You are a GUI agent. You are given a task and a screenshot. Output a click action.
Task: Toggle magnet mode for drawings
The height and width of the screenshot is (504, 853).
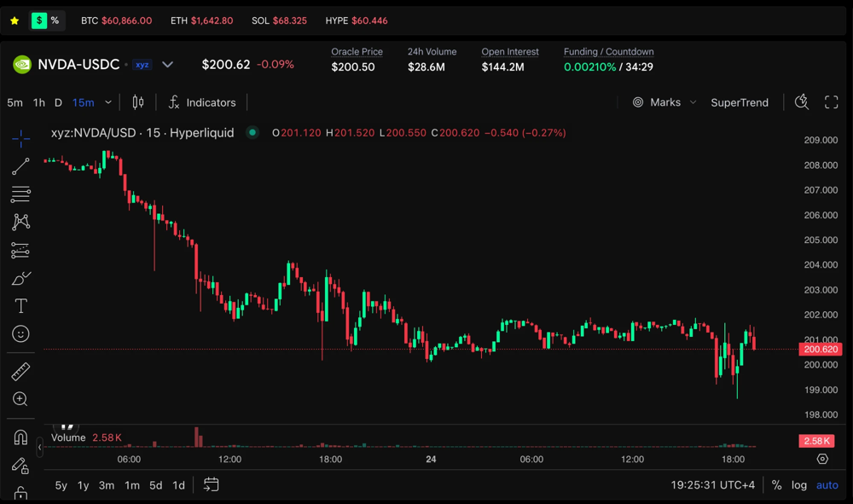pyautogui.click(x=20, y=437)
